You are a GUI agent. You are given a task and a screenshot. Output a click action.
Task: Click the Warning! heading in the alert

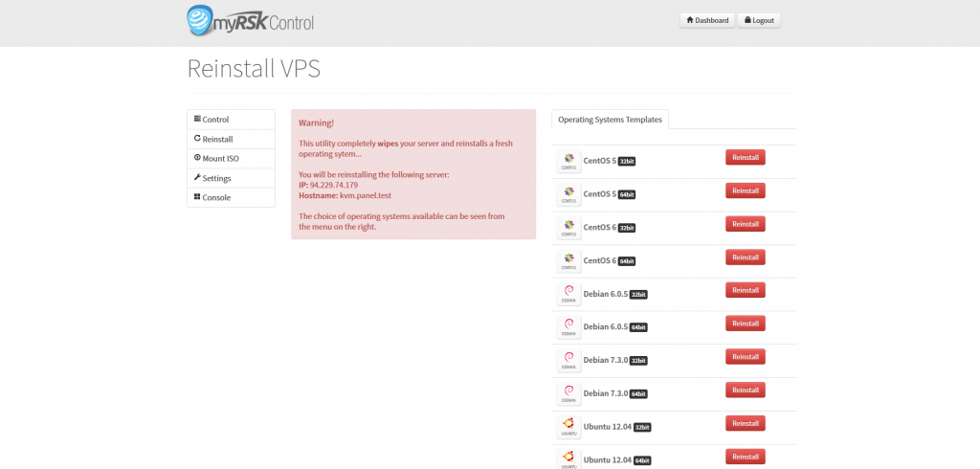316,123
